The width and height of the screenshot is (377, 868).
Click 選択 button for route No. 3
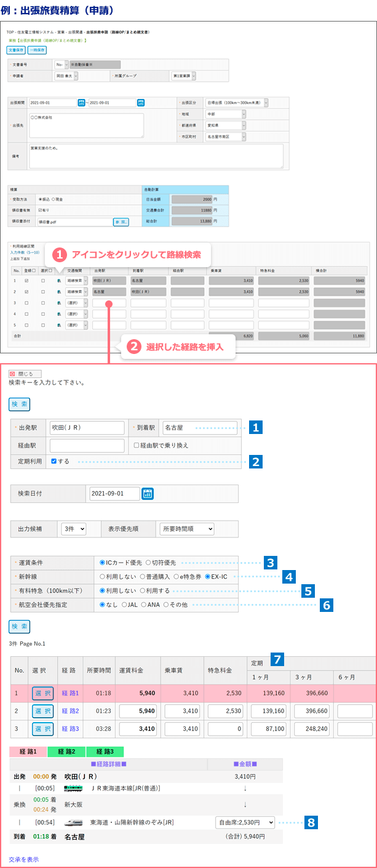click(x=42, y=729)
